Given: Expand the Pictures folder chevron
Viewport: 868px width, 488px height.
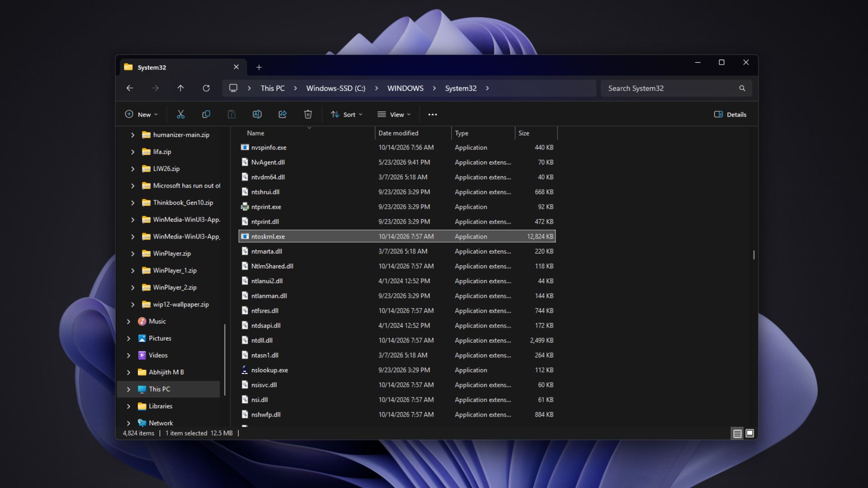Looking at the screenshot, I should tap(128, 338).
